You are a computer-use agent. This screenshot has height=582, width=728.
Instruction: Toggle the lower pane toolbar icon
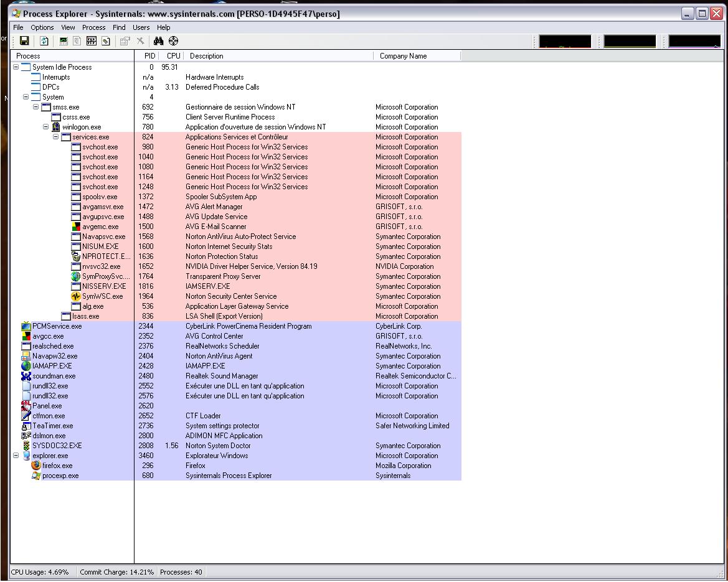[92, 41]
